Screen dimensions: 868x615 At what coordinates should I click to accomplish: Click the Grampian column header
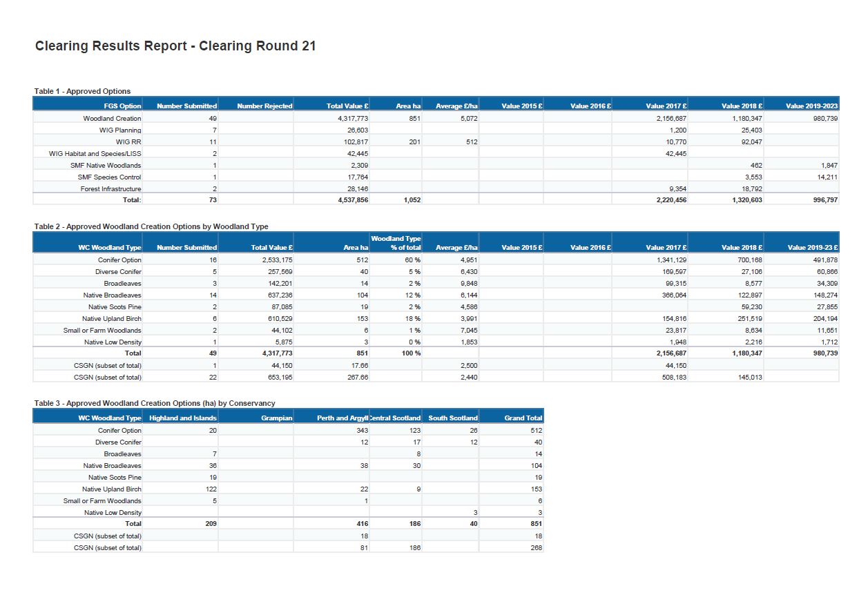[x=276, y=418]
